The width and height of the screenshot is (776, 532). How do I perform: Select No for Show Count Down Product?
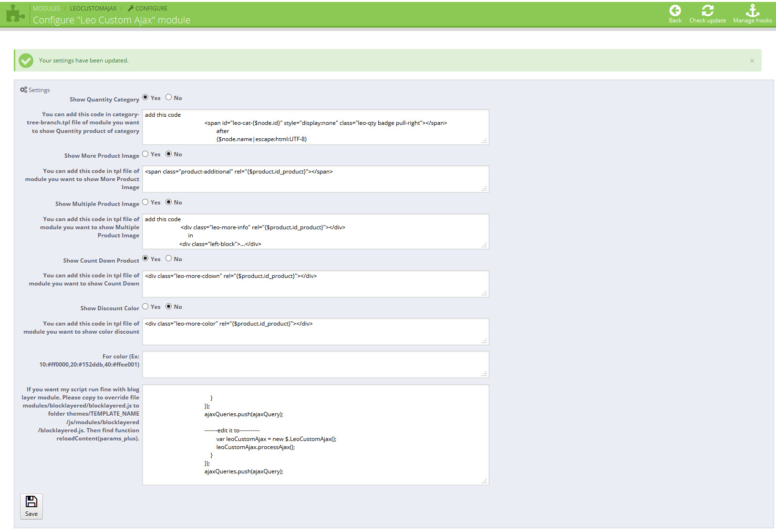(x=168, y=258)
